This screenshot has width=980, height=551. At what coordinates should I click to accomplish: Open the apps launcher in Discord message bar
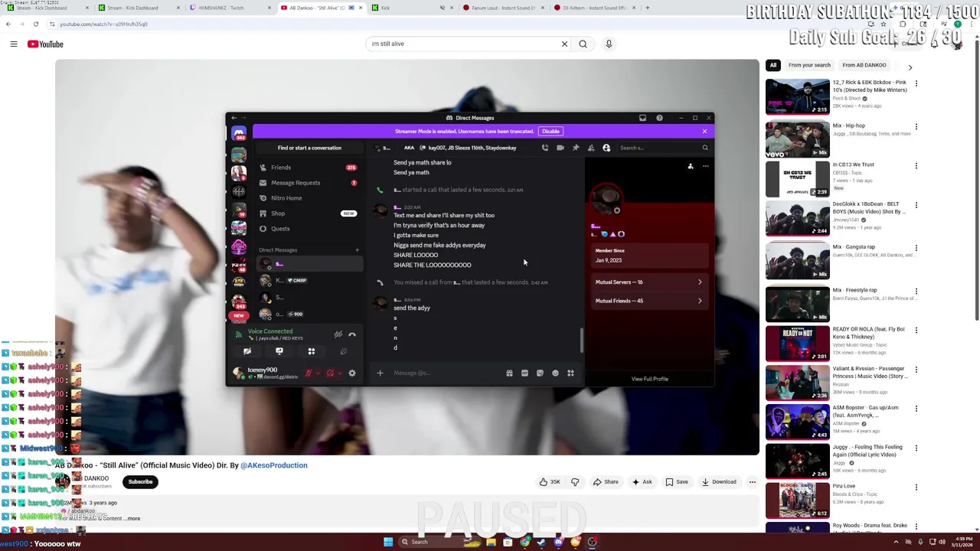[x=570, y=373]
